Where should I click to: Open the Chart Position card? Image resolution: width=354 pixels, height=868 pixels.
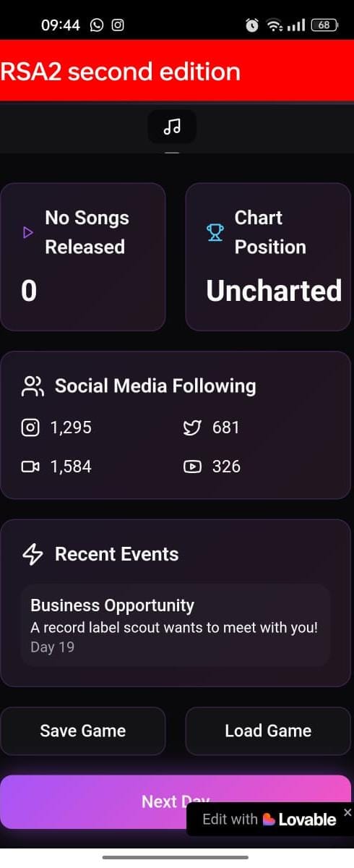pos(268,257)
